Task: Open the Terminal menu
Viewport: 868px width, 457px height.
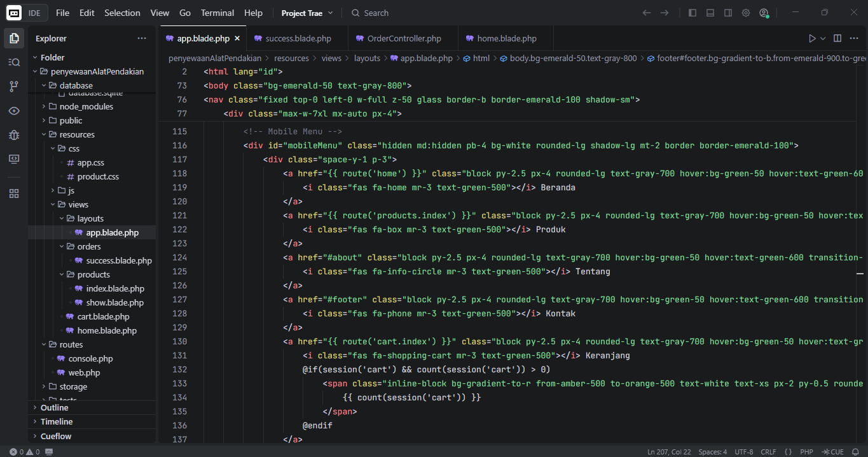Action: (x=217, y=12)
